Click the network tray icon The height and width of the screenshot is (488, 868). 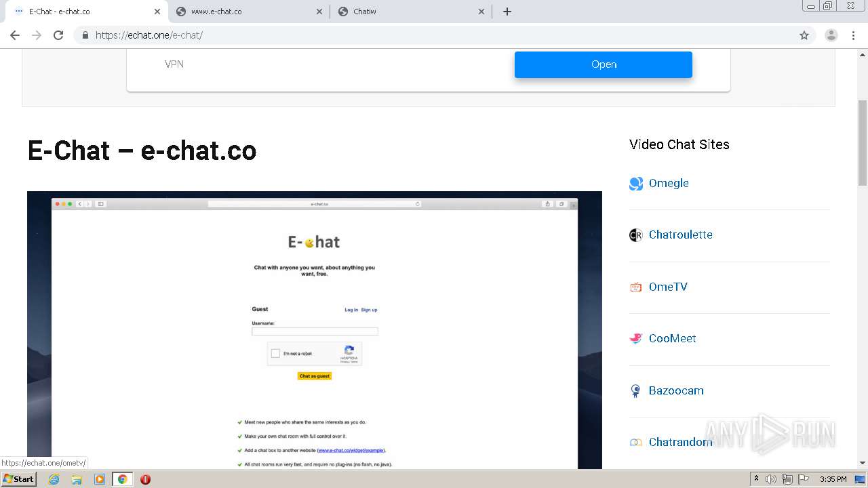(x=787, y=479)
